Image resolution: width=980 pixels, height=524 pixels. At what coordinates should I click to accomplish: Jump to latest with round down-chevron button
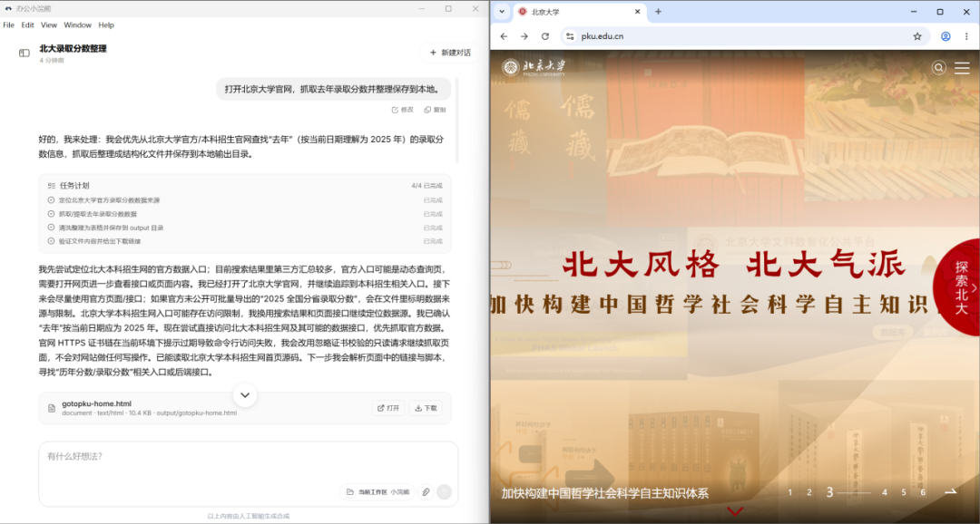tap(245, 394)
